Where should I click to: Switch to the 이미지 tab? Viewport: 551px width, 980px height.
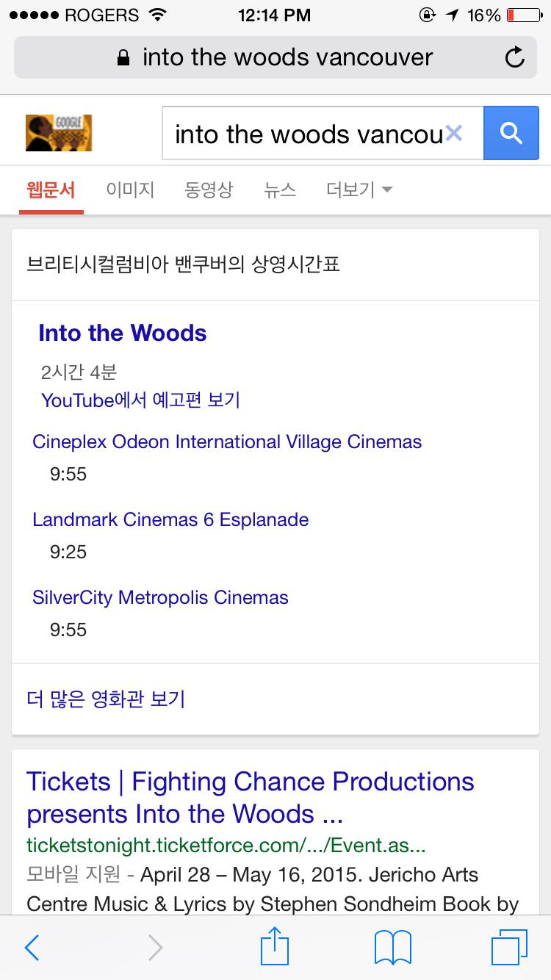click(130, 190)
